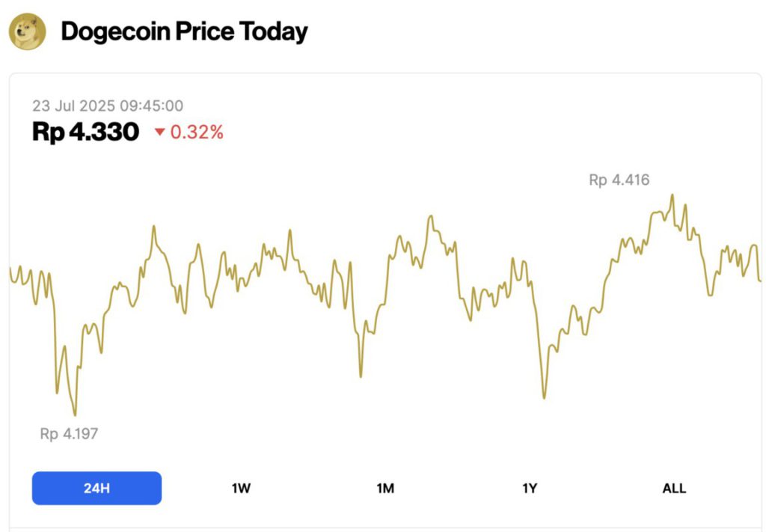Click the Rp 4.416 high label
Viewport: 766px width, 532px height.
coord(619,180)
